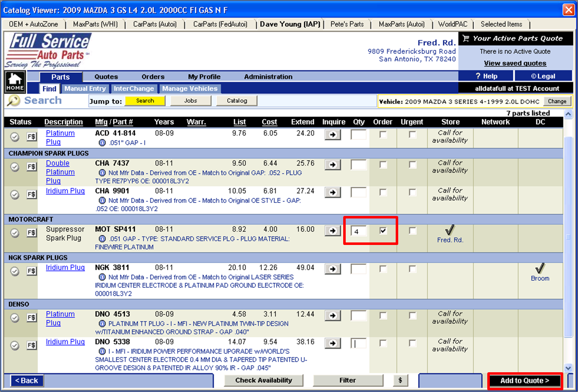The height and width of the screenshot is (392, 578).
Task: Click F$ icon for DNO 4513
Action: click(32, 318)
